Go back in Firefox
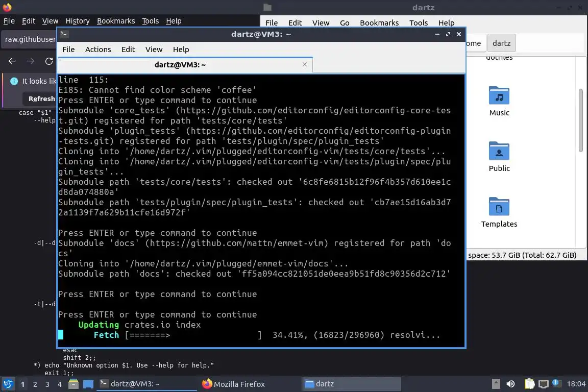 pyautogui.click(x=12, y=61)
